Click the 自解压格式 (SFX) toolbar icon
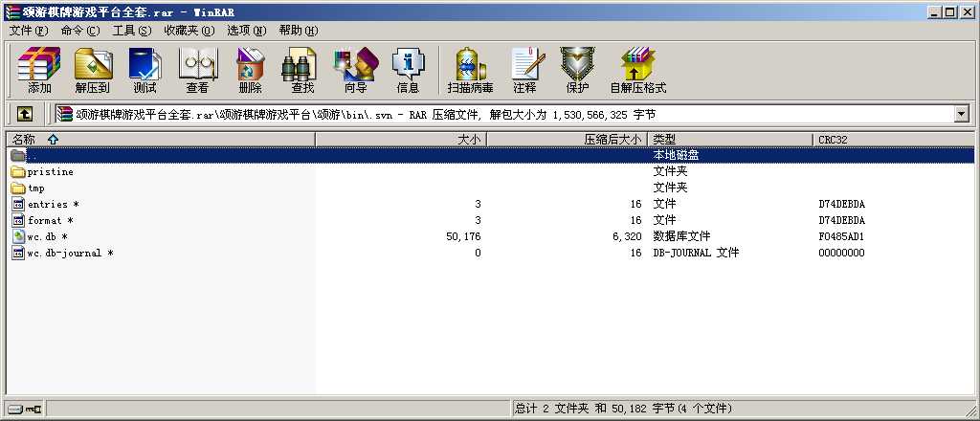Screen dimensions: 980x421 pos(638,70)
